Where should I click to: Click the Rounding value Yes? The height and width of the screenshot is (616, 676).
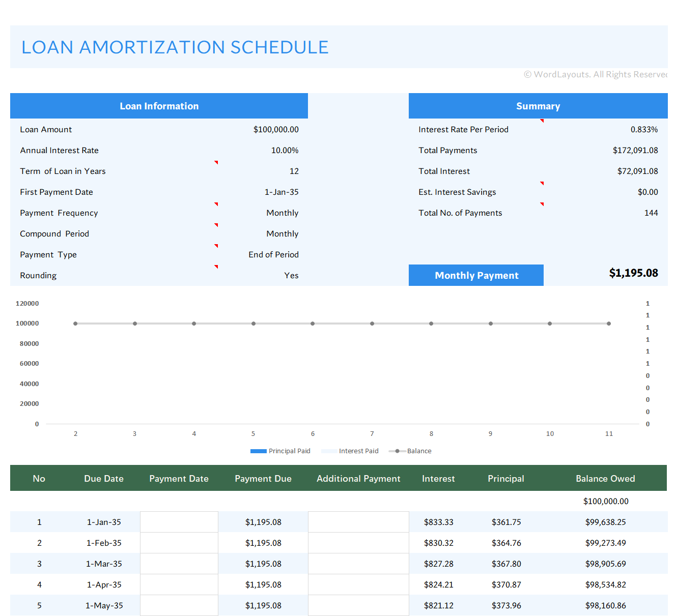[291, 276]
